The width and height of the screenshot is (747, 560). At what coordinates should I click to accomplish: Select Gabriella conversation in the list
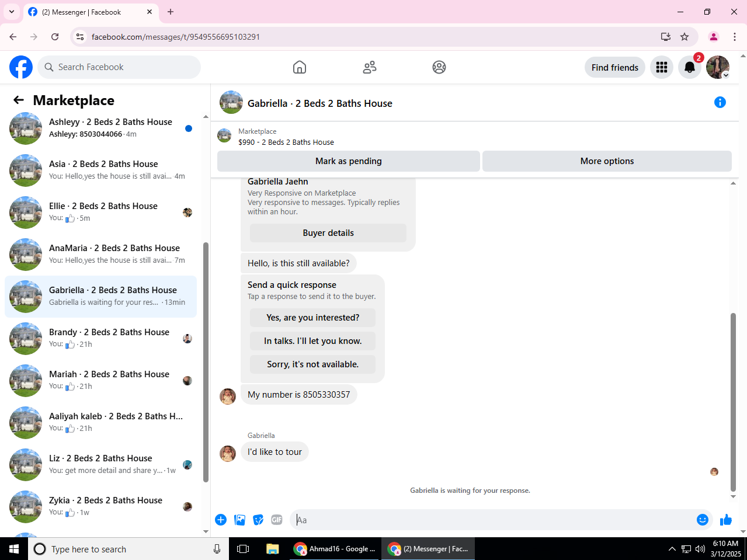[x=101, y=297]
